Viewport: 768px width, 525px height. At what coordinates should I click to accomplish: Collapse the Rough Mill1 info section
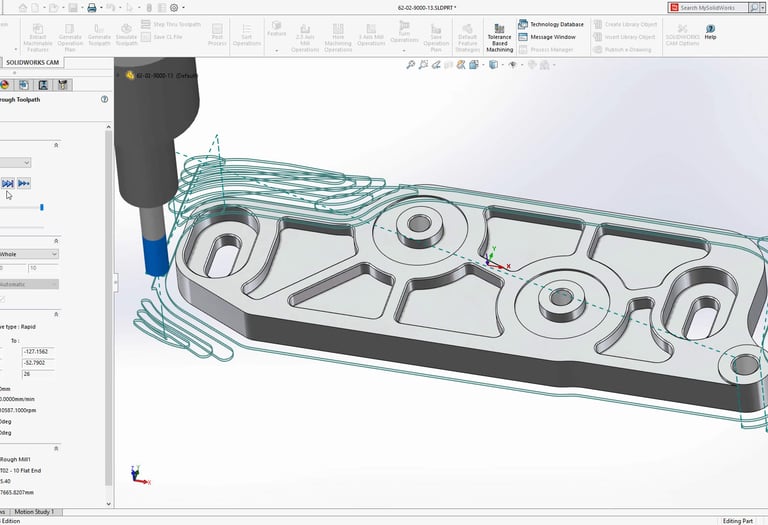56,448
